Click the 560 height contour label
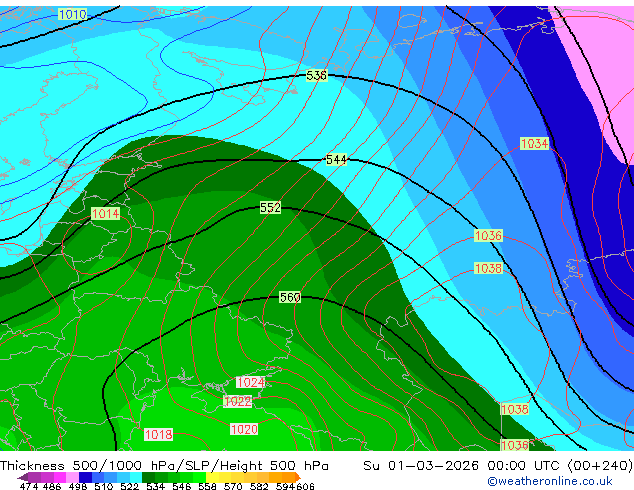 (x=290, y=297)
